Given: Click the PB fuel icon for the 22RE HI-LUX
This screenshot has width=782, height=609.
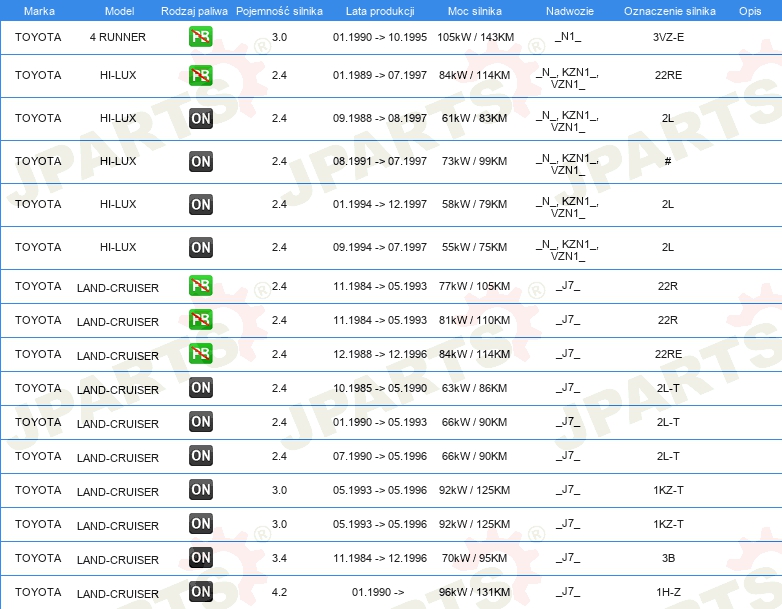Looking at the screenshot, I should tap(200, 76).
